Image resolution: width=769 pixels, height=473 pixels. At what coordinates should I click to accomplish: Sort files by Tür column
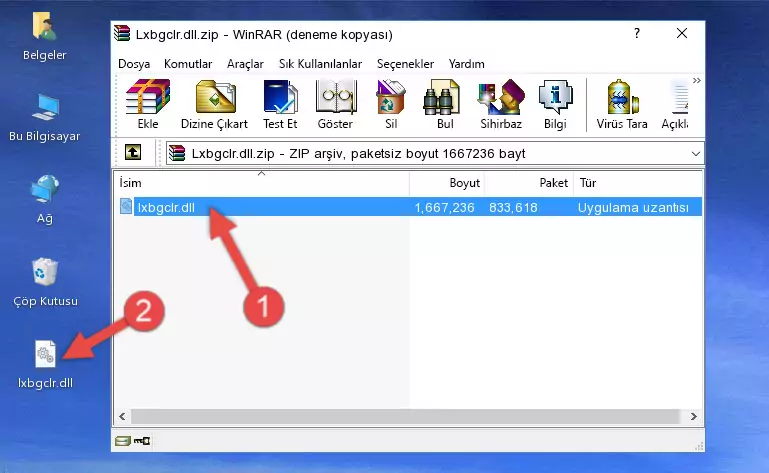[x=638, y=183]
